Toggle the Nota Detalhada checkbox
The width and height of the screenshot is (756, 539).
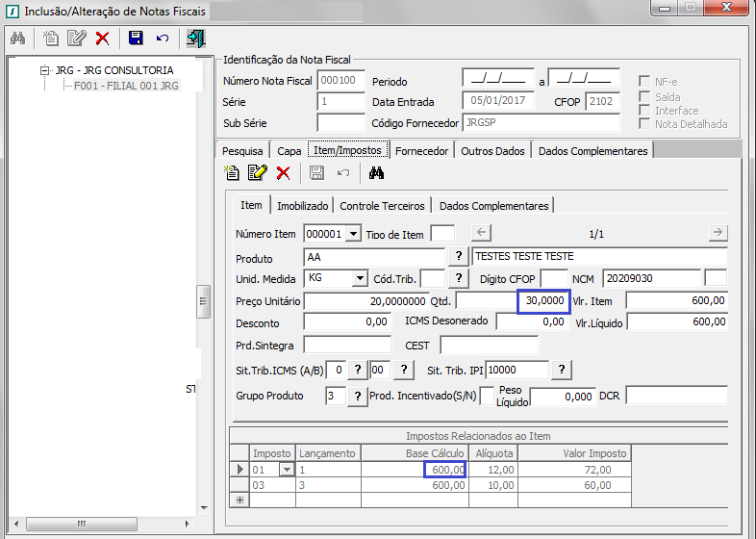pyautogui.click(x=645, y=124)
